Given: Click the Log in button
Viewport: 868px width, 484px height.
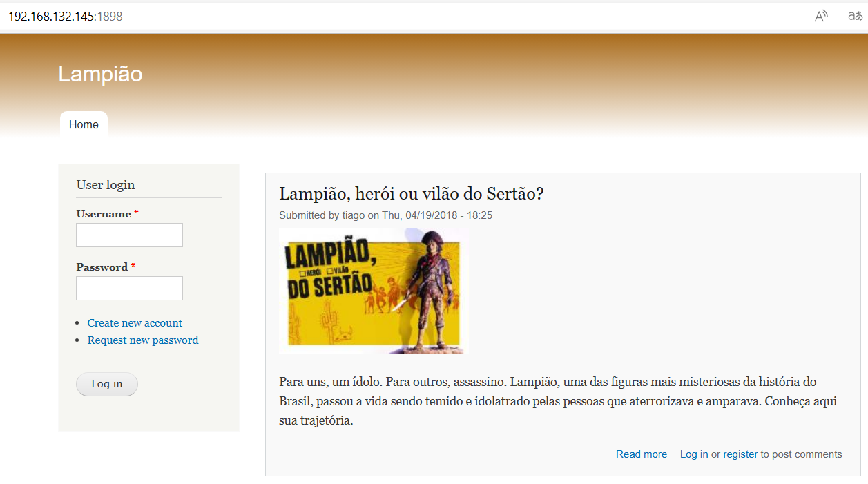Looking at the screenshot, I should pos(107,384).
